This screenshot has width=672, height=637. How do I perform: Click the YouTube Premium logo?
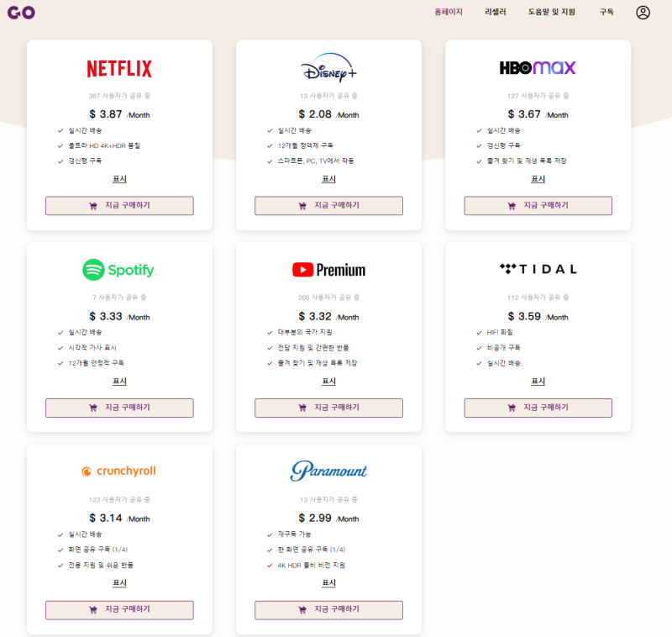(328, 270)
